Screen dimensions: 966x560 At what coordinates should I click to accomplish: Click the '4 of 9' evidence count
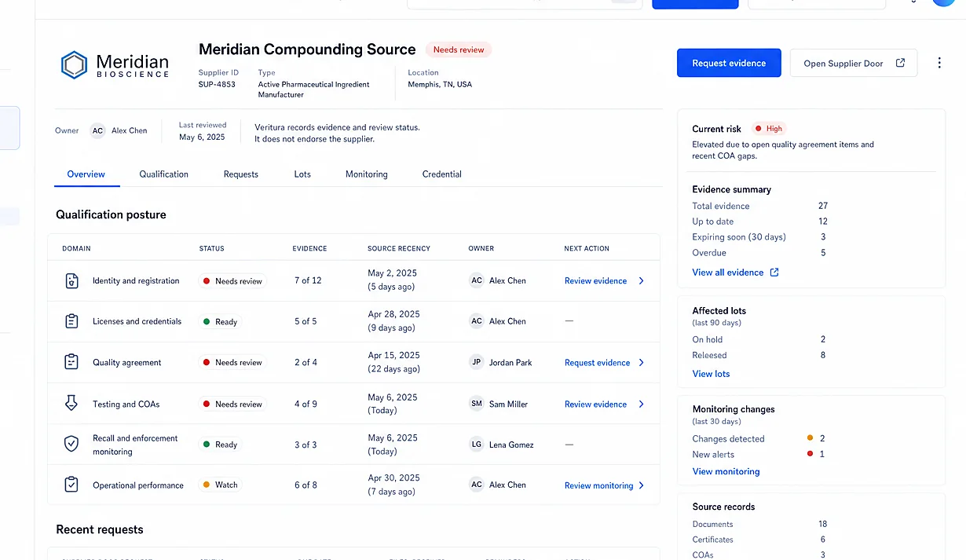click(x=306, y=404)
